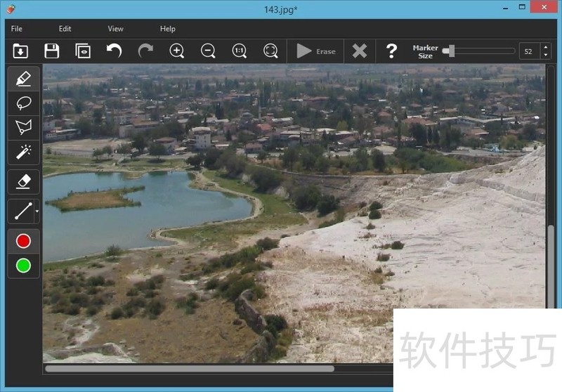Select the Lasso selection tool

coord(23,103)
